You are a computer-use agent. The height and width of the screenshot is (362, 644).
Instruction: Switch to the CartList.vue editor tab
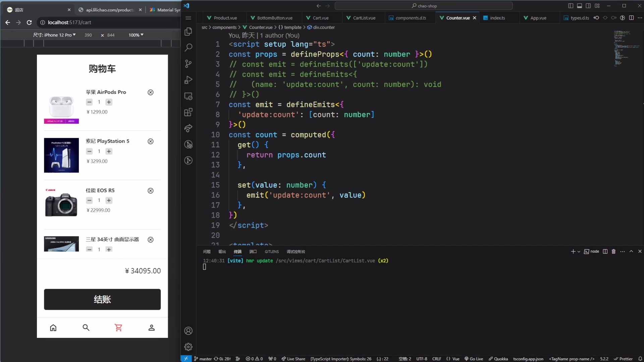pos(364,18)
